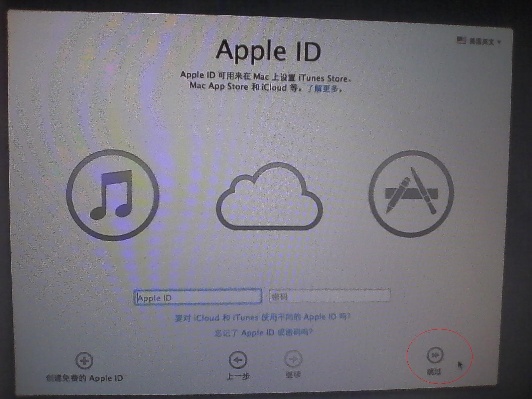The width and height of the screenshot is (532, 399).
Task: Click the iTunes music note icon
Action: [x=112, y=195]
